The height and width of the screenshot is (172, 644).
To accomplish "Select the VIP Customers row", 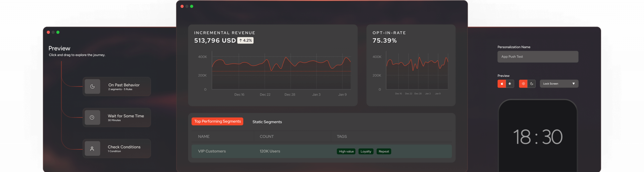I will coord(212,151).
